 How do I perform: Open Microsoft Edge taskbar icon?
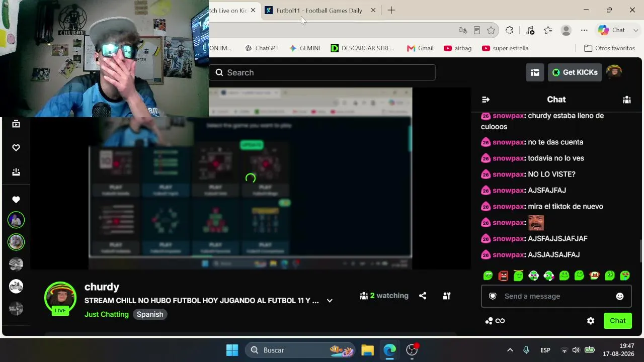(x=389, y=350)
